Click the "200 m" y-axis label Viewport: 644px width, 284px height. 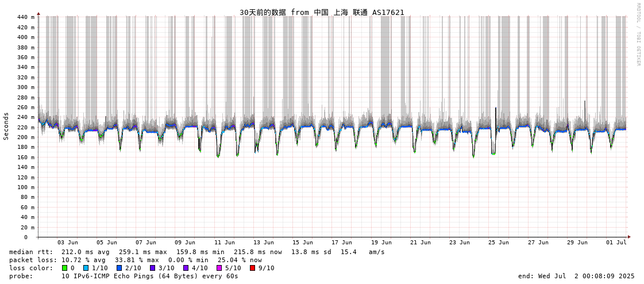point(25,137)
